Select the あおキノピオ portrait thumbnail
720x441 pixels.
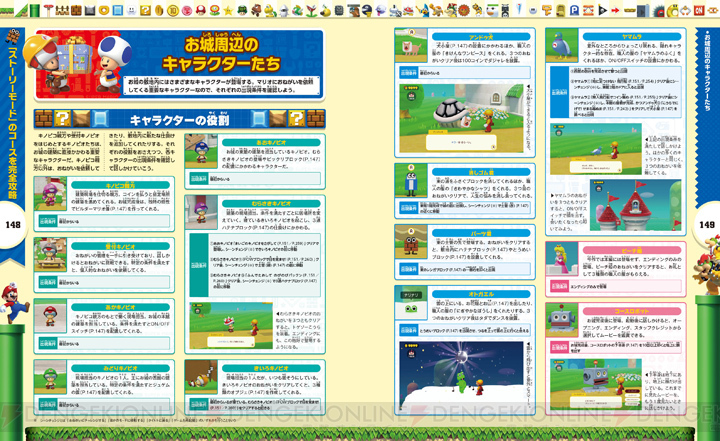201,151
